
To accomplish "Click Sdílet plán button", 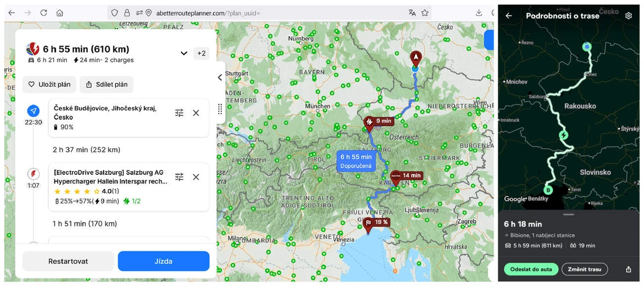I will [x=107, y=84].
